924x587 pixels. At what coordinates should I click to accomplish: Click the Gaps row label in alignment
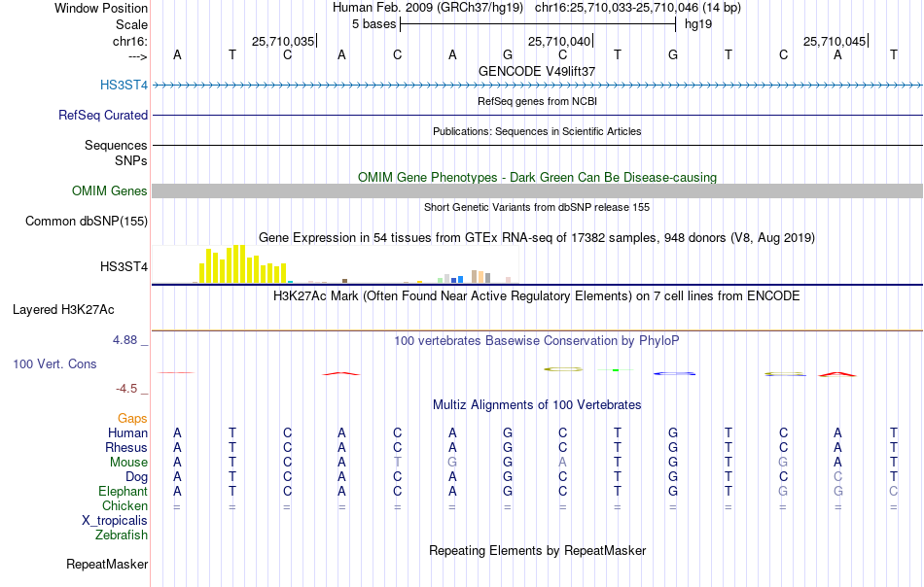click(132, 418)
